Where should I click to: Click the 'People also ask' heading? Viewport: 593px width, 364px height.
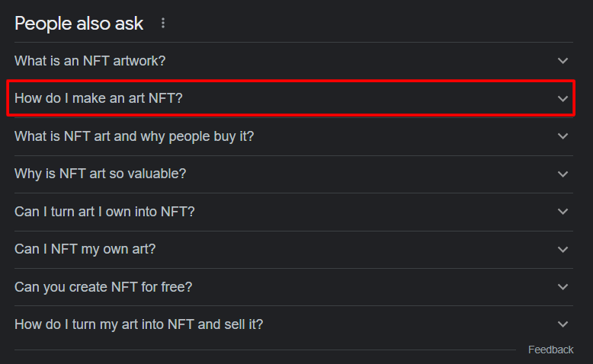click(x=79, y=24)
